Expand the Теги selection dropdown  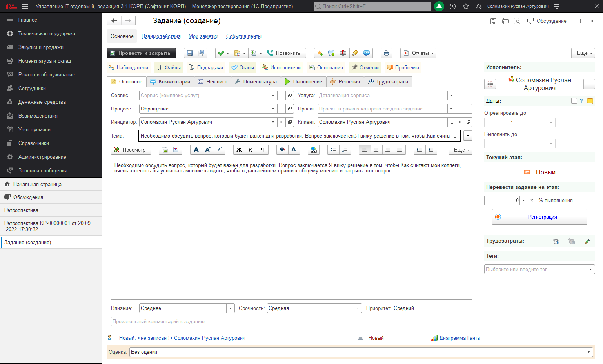click(x=590, y=270)
